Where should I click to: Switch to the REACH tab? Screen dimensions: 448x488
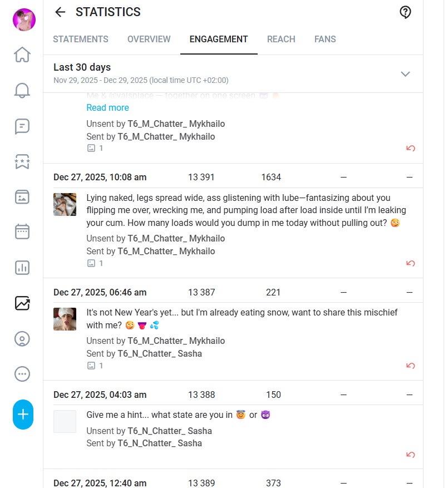pyautogui.click(x=281, y=39)
